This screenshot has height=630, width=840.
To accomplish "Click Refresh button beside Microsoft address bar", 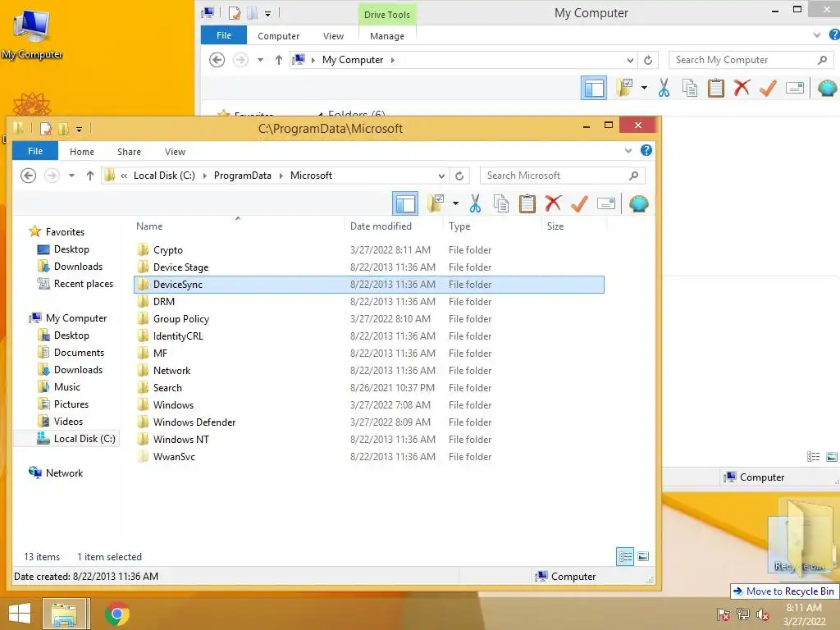I will [x=459, y=176].
